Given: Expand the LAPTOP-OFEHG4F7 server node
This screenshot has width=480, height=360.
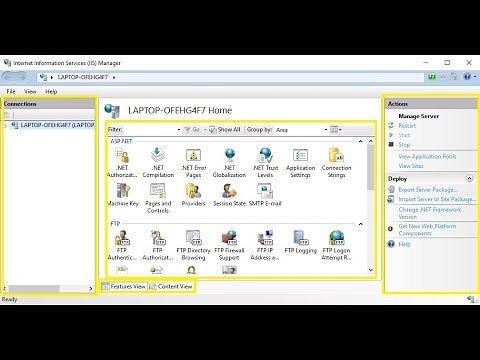Looking at the screenshot, I should (x=5, y=125).
